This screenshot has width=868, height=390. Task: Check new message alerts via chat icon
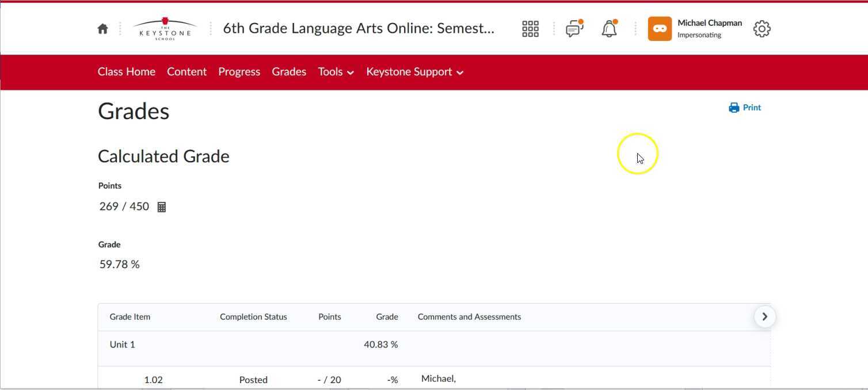[573, 28]
